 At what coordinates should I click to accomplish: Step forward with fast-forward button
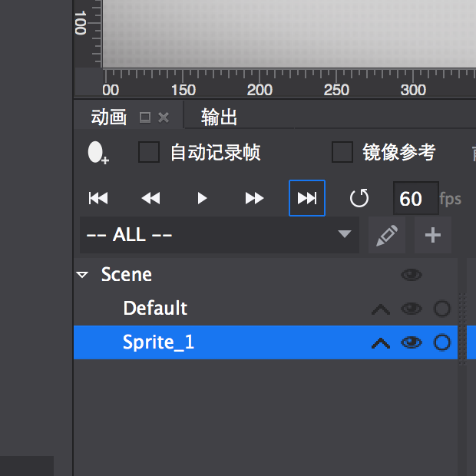[x=254, y=198]
